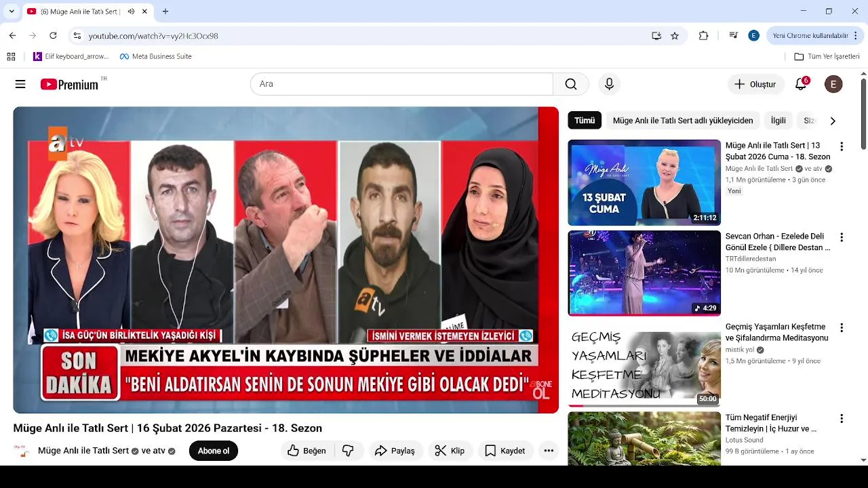Image resolution: width=868 pixels, height=488 pixels.
Task: Reload the page
Action: pos(53,35)
